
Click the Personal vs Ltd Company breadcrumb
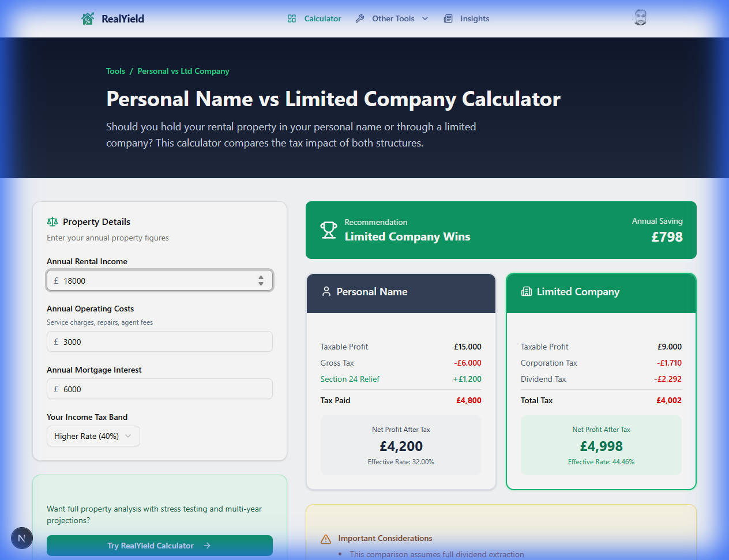pos(183,70)
